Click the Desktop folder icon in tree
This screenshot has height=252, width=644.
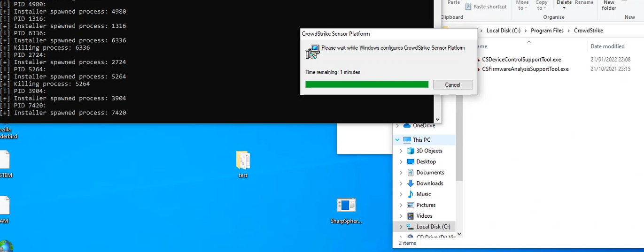tap(411, 161)
